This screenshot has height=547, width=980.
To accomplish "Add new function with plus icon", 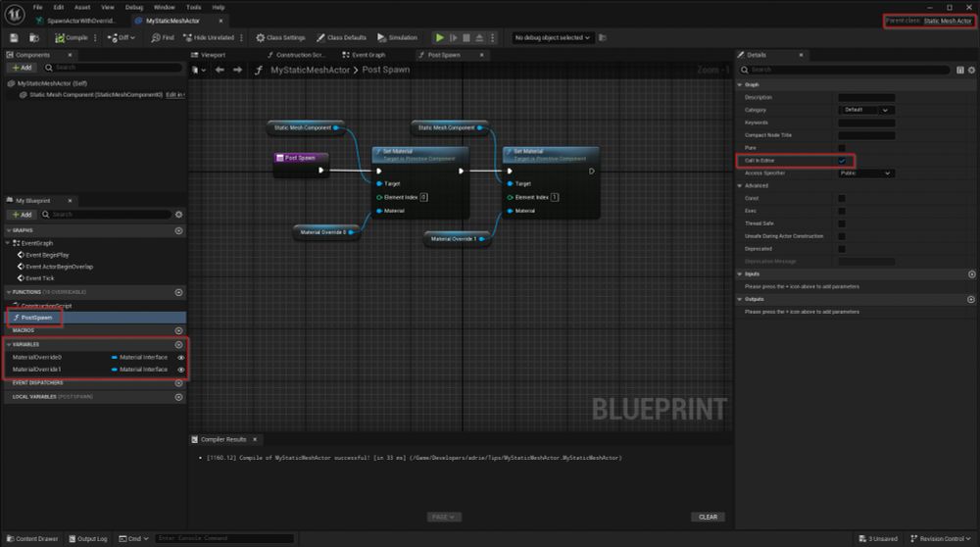I will (178, 292).
